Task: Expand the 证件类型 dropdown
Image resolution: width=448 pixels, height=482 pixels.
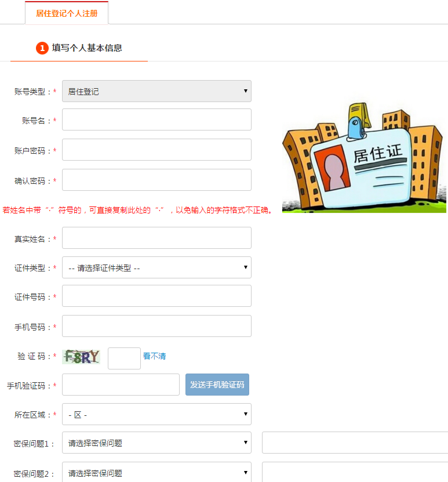Action: [156, 267]
